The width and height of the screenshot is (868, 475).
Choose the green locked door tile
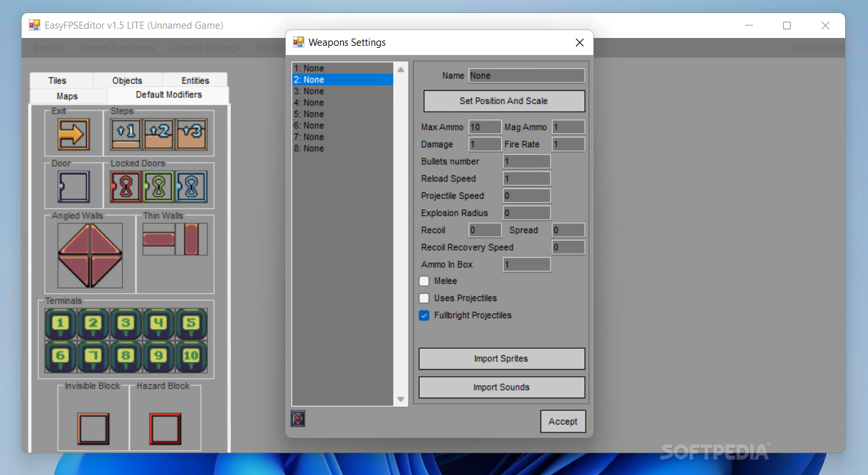coord(159,186)
